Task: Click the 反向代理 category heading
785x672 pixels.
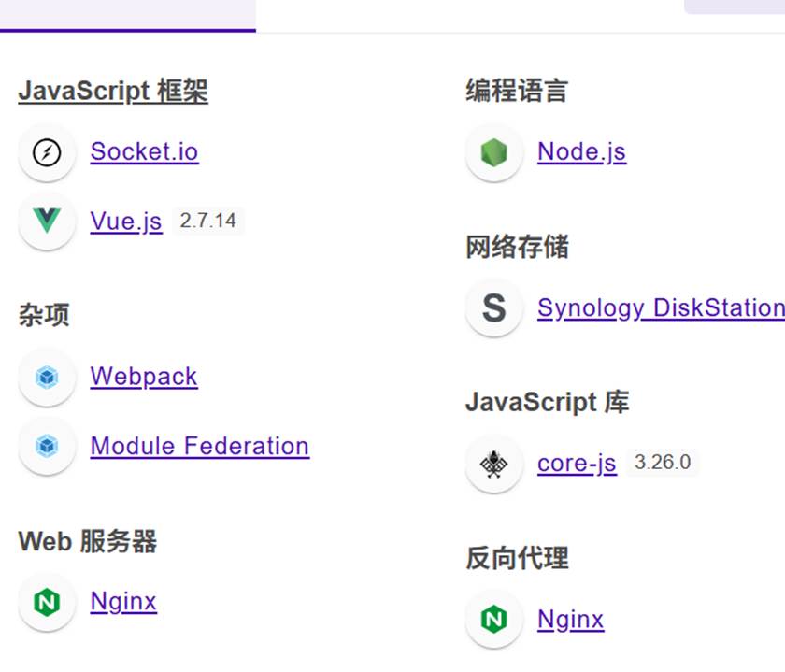Action: tap(517, 558)
